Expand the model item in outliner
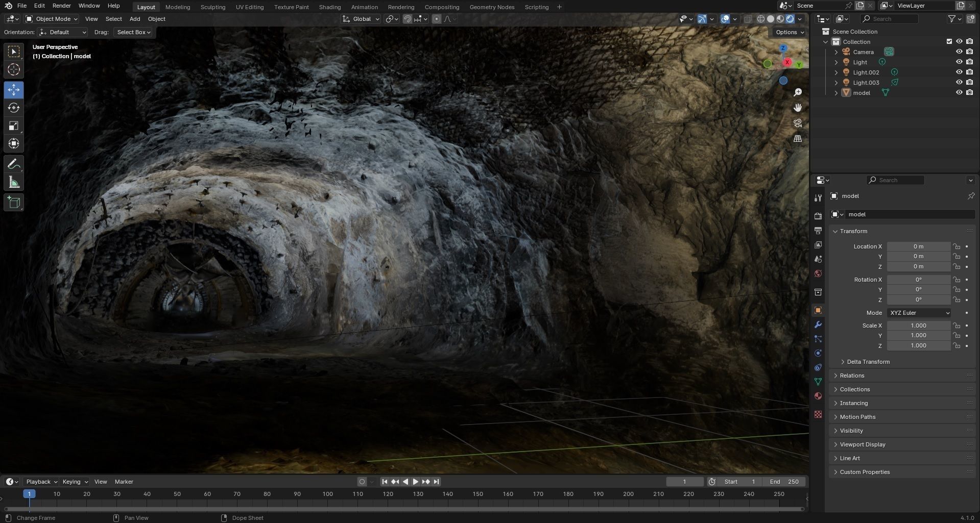 click(836, 93)
